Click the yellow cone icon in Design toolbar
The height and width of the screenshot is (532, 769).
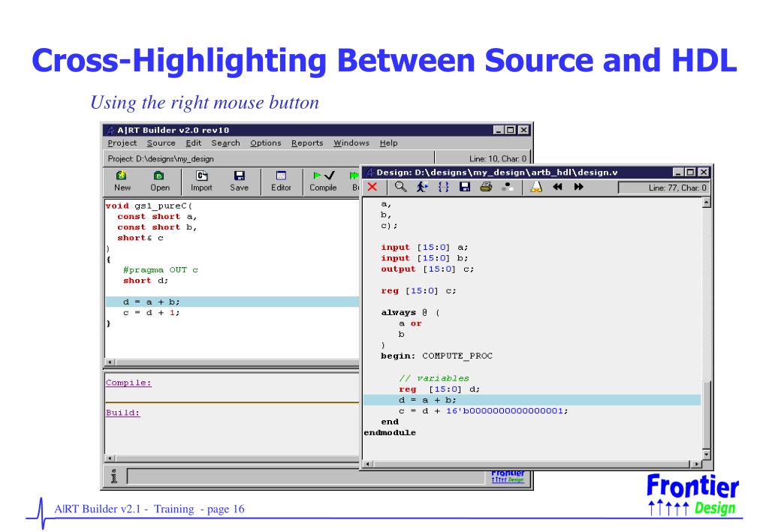pyautogui.click(x=536, y=187)
